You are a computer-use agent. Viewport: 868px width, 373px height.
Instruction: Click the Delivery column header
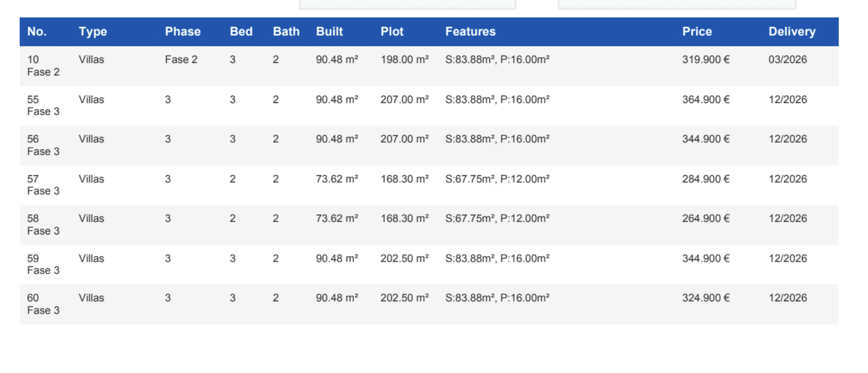(792, 32)
